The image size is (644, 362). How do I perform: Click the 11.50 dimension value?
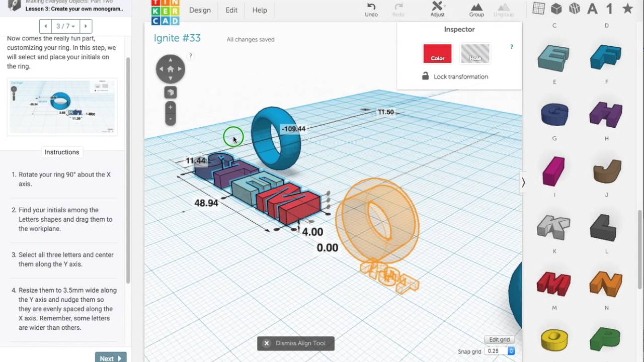click(386, 112)
